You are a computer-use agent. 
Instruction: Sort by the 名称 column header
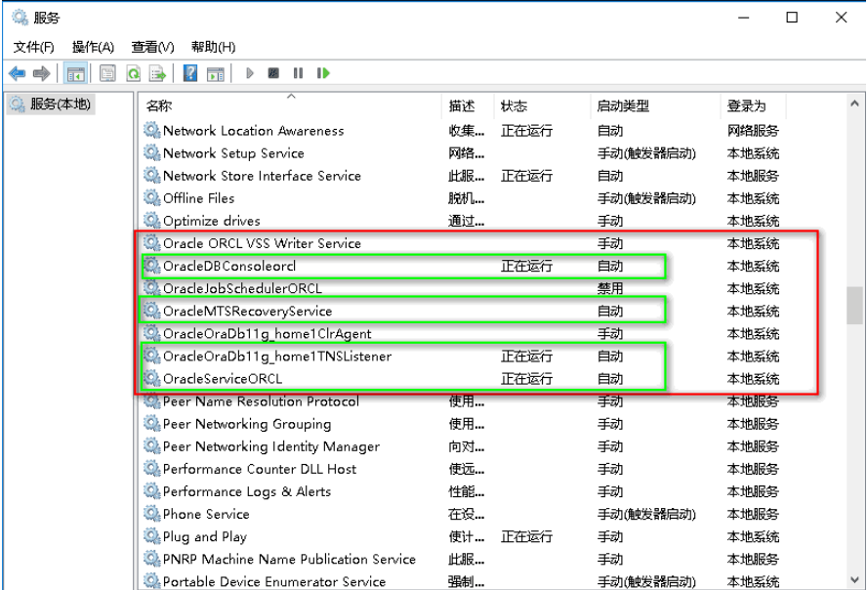[291, 105]
